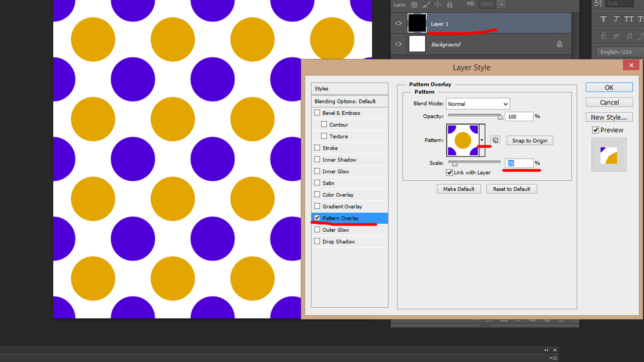Click the lock all padlock icon
This screenshot has width=644, height=362.
click(x=449, y=4)
